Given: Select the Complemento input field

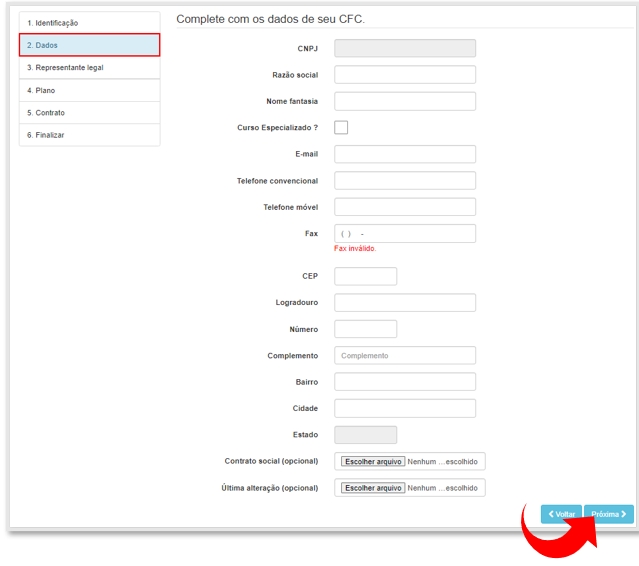Looking at the screenshot, I should [404, 355].
